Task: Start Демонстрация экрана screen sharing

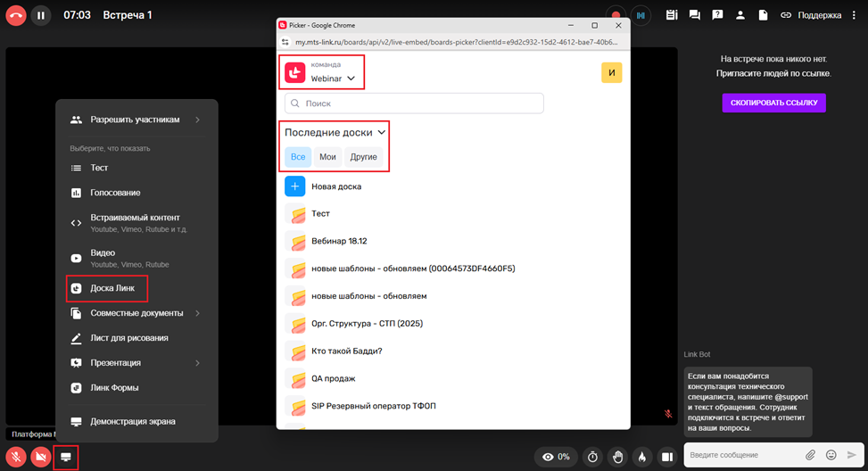Action: click(x=136, y=422)
